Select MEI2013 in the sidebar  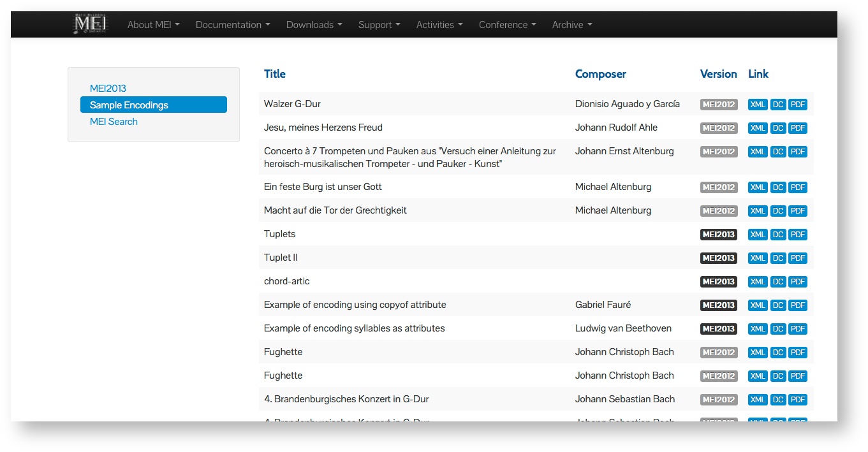(x=108, y=89)
